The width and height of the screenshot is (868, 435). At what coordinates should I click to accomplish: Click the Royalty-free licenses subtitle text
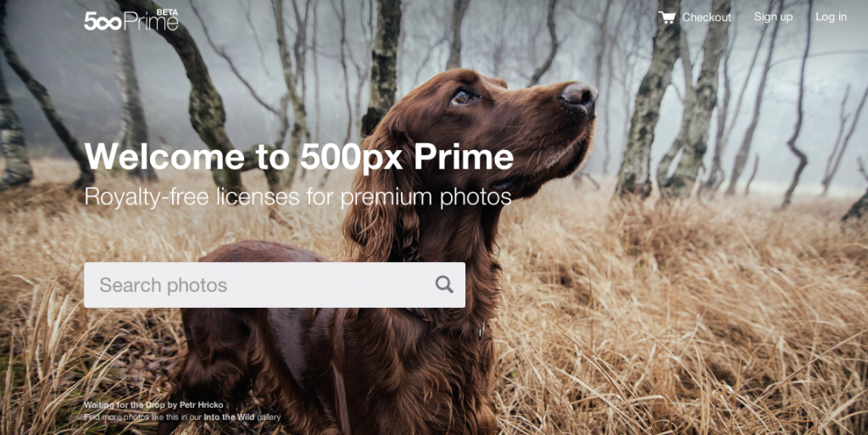298,197
